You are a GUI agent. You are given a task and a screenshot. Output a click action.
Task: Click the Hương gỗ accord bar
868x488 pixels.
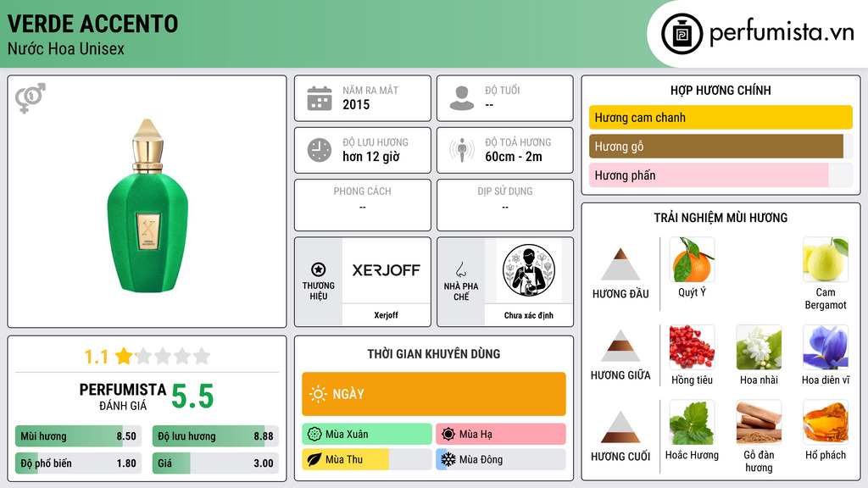click(x=721, y=146)
